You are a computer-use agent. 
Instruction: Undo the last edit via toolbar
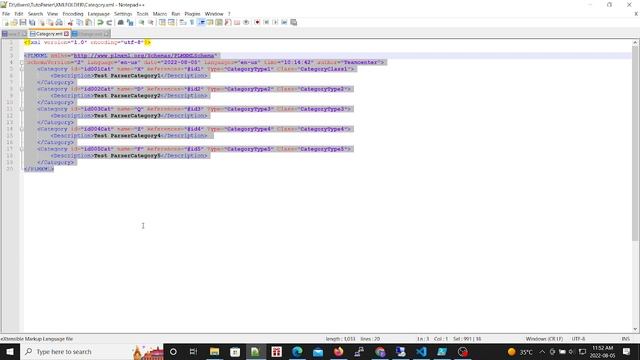click(x=100, y=22)
